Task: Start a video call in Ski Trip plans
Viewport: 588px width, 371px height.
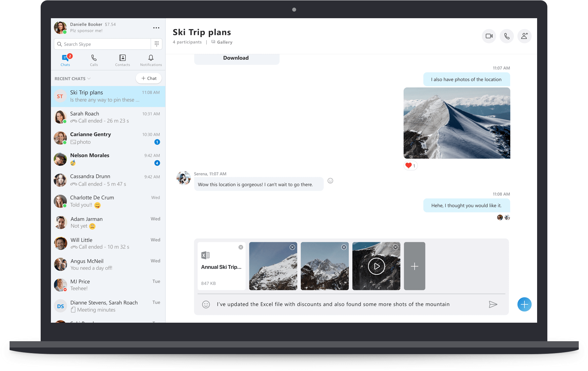Action: [x=489, y=36]
